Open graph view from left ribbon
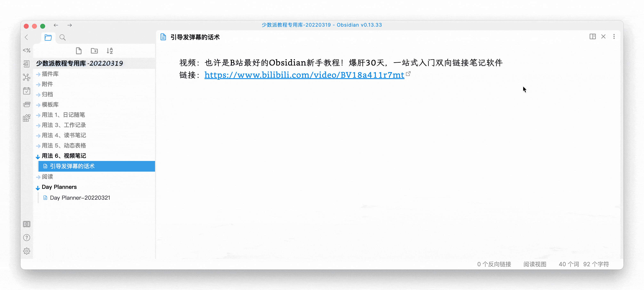The image size is (644, 290). click(26, 77)
